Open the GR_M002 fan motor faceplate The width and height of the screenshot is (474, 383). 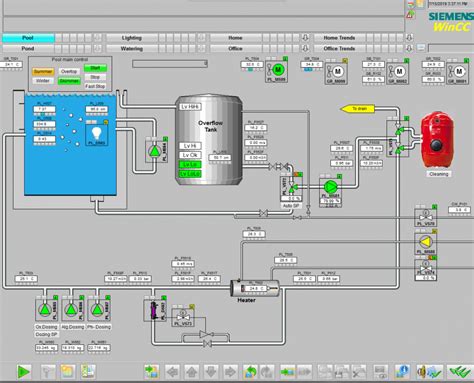(398, 72)
